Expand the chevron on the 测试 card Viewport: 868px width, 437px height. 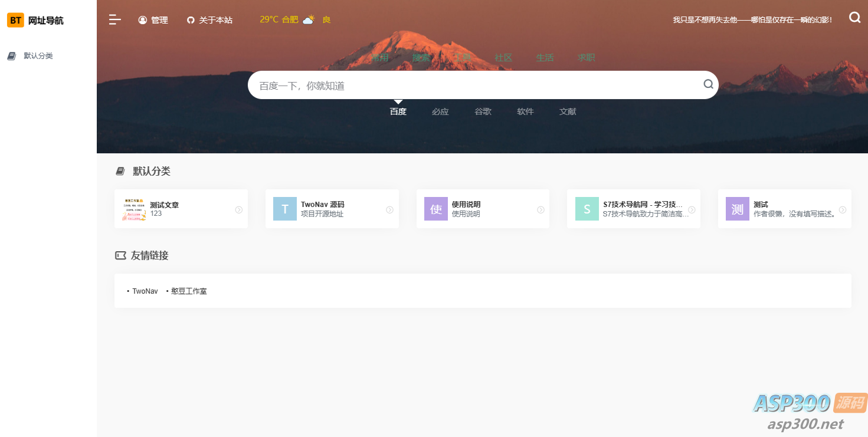coord(842,209)
